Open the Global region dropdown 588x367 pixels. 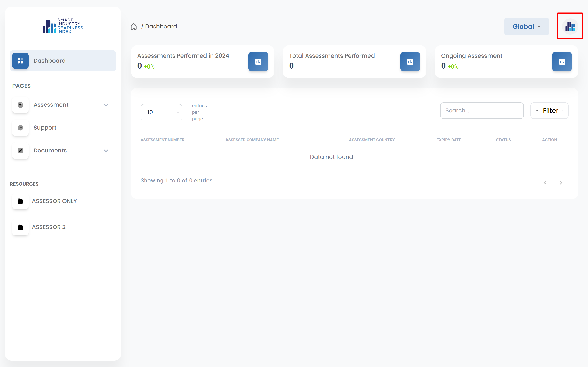pyautogui.click(x=527, y=27)
